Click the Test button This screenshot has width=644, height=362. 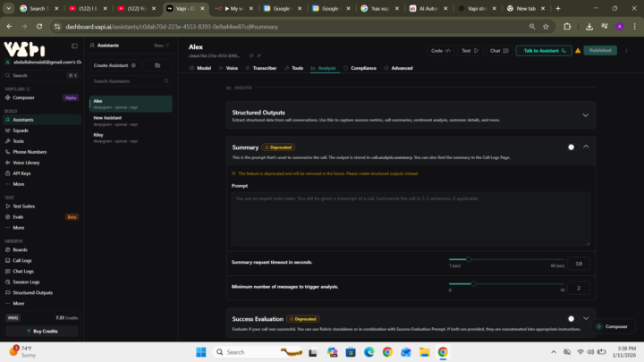(x=470, y=50)
